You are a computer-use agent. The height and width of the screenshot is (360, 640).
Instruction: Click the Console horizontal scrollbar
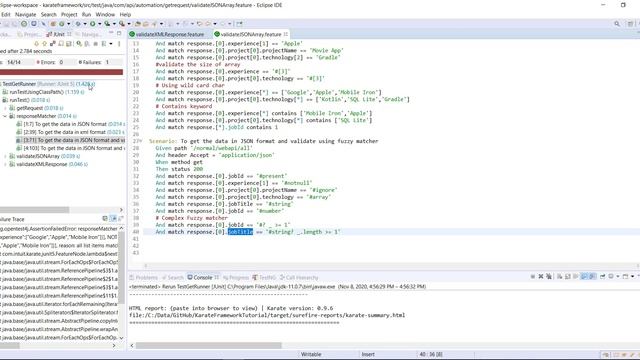tap(209, 345)
